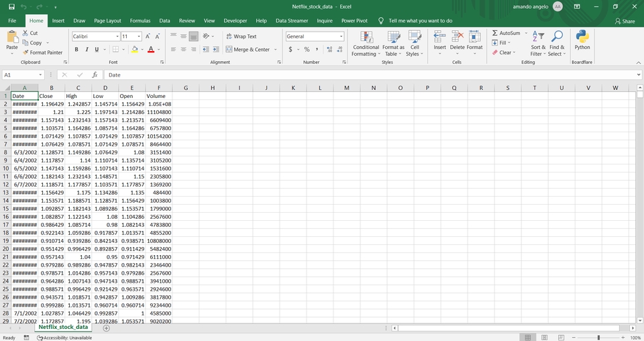Cut the selection with the scissors icon

point(25,33)
